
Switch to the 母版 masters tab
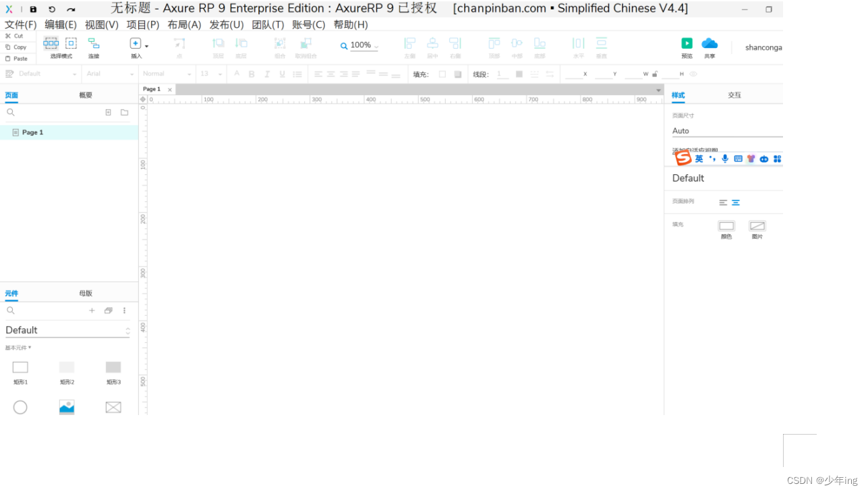tap(86, 293)
